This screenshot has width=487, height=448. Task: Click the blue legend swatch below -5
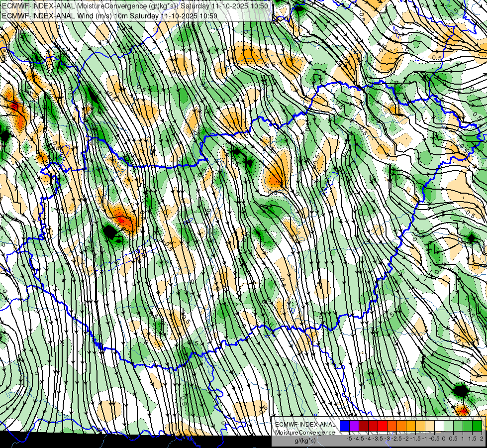click(x=345, y=426)
